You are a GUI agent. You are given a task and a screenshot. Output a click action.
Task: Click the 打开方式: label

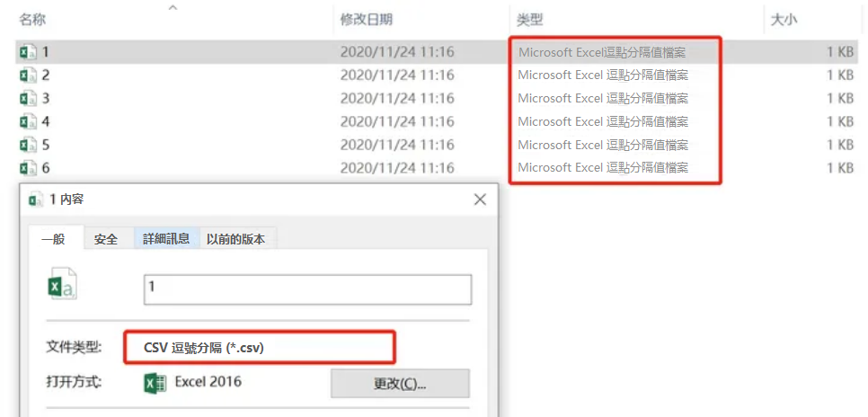(74, 382)
